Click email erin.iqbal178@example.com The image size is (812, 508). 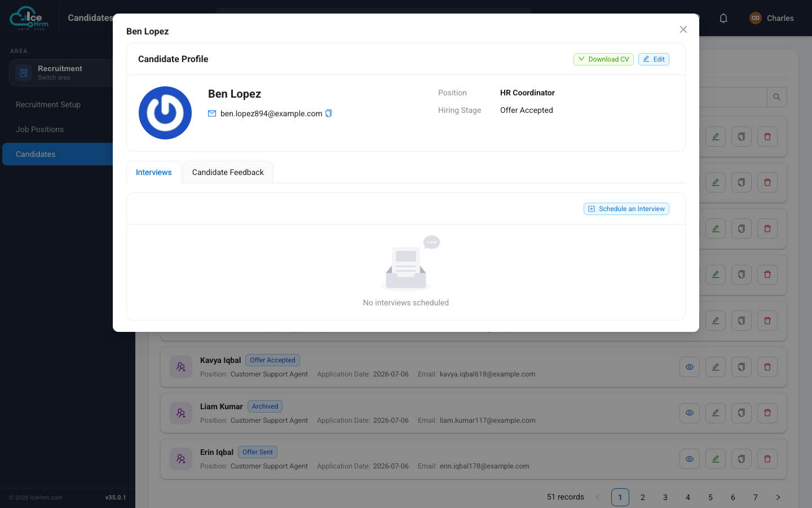point(484,466)
